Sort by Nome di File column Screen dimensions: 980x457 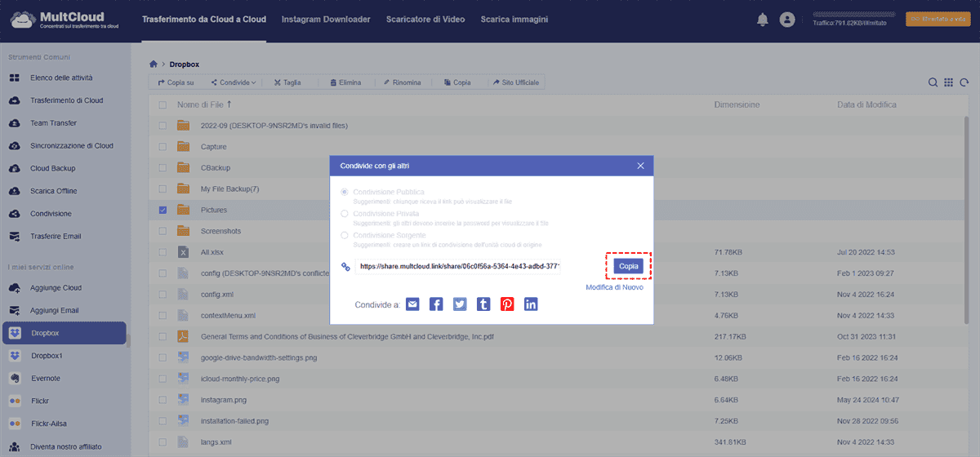[x=204, y=105]
